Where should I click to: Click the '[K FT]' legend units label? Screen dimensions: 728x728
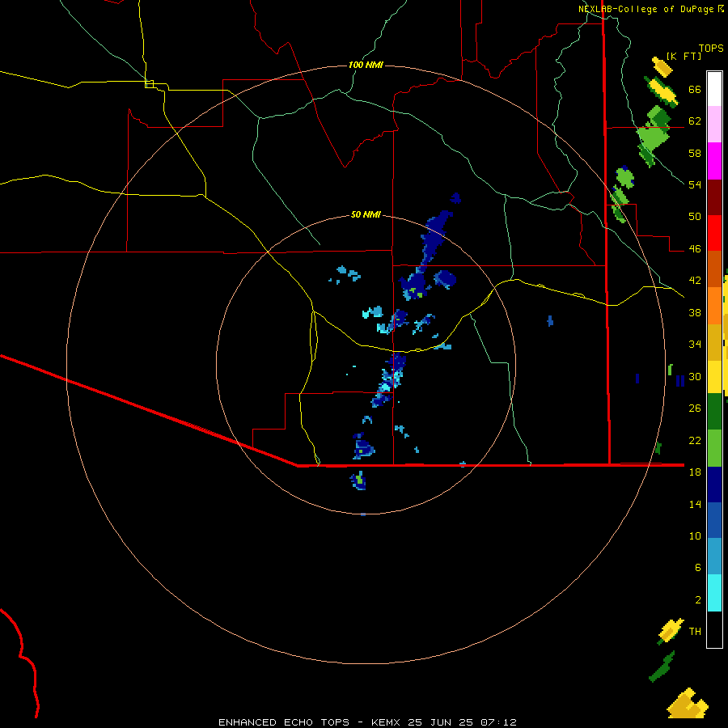click(684, 56)
